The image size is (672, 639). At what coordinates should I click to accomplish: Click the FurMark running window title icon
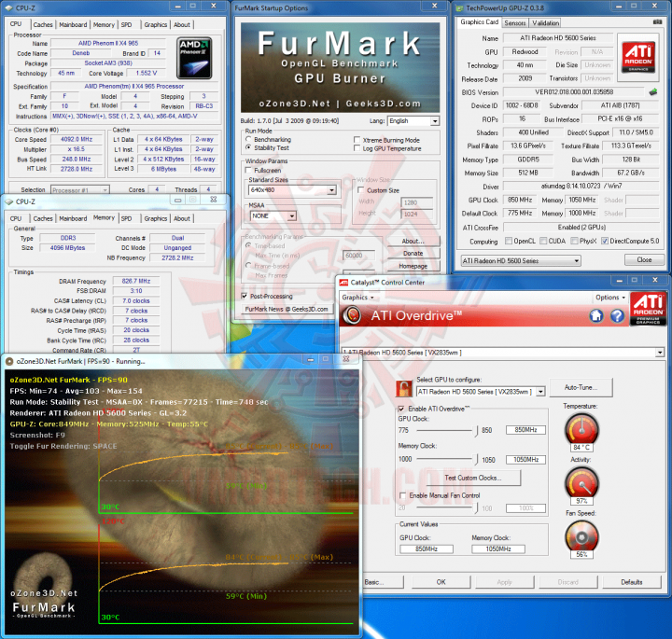coord(9,361)
